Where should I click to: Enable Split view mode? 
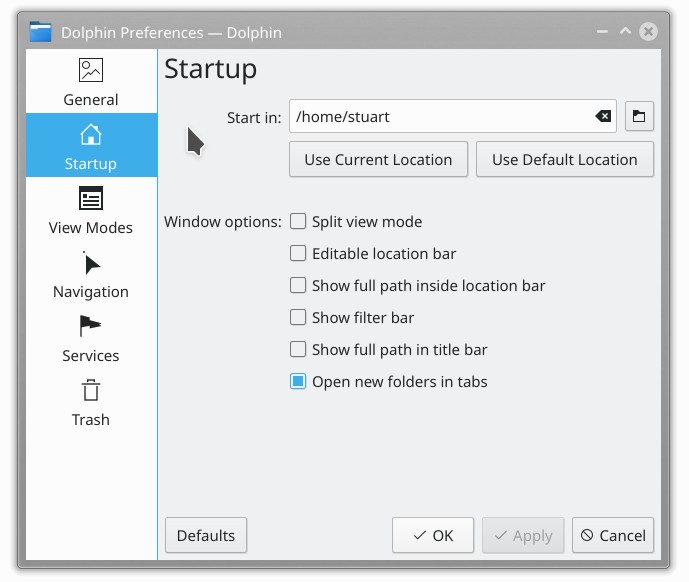298,222
